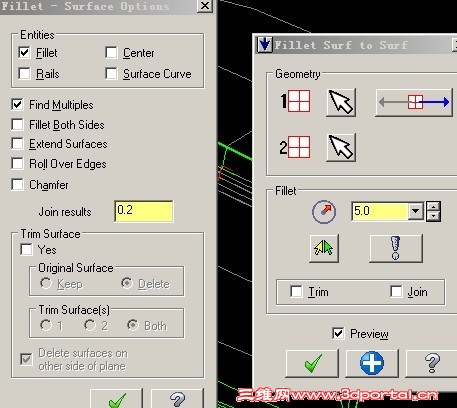
Task: Click the green and yellow arrows button
Action: 324,248
